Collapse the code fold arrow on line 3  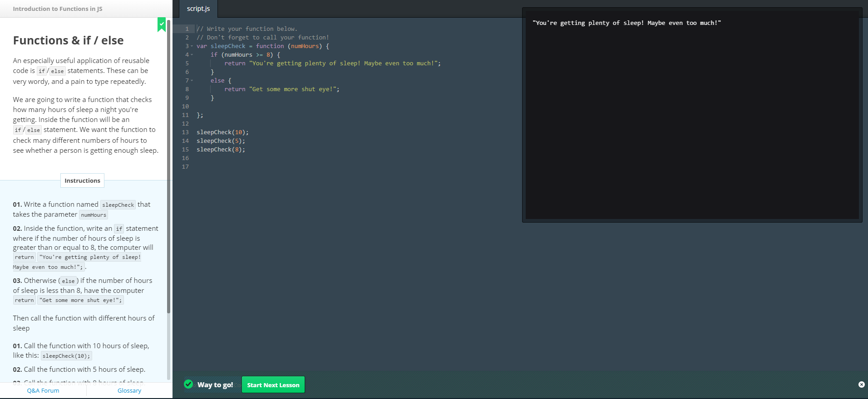(192, 46)
